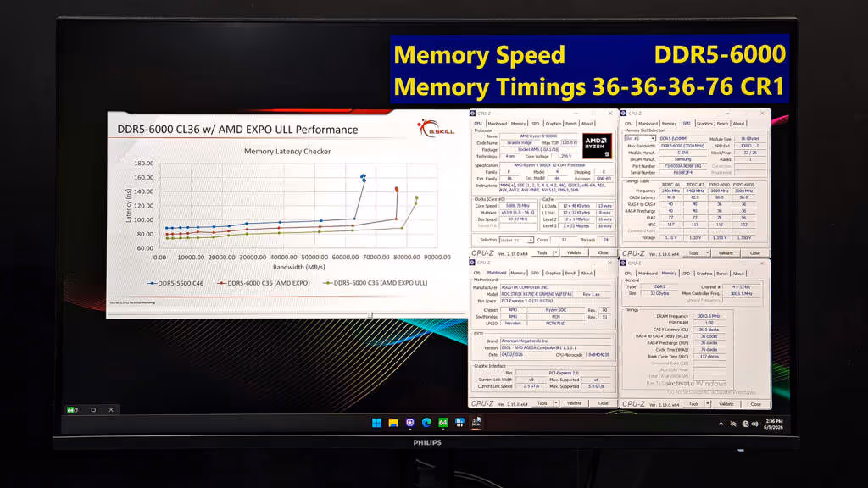Click Core Speed value in Processor window

point(518,206)
